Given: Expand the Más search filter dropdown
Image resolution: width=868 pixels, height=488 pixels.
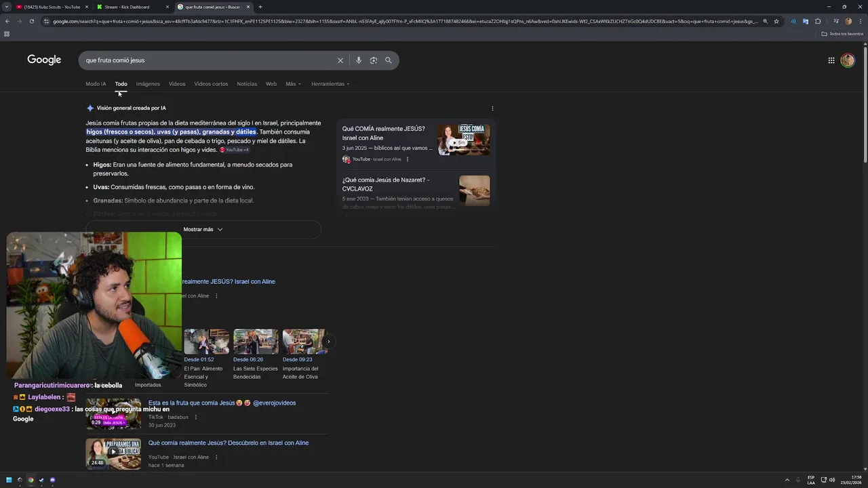Looking at the screenshot, I should [x=293, y=84].
